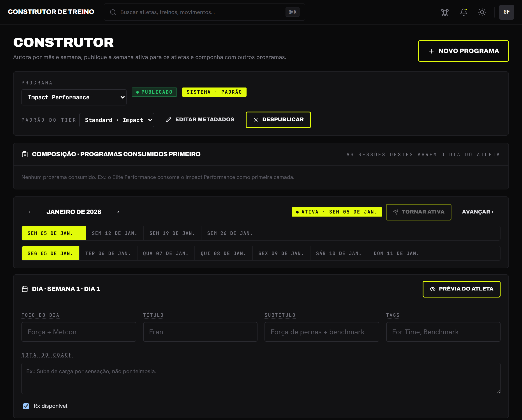Click the Construtor de Treino logo
Screen dimensions: 522x420
pos(51,12)
